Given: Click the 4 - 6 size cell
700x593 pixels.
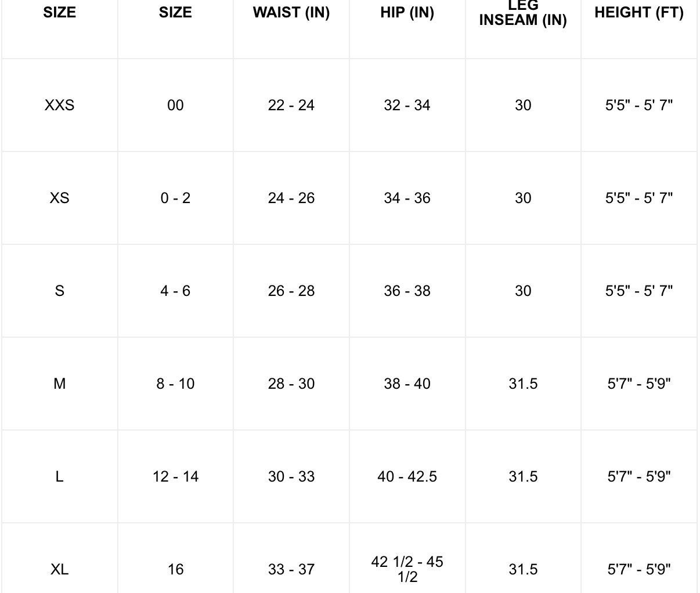Looking at the screenshot, I should pyautogui.click(x=175, y=291).
